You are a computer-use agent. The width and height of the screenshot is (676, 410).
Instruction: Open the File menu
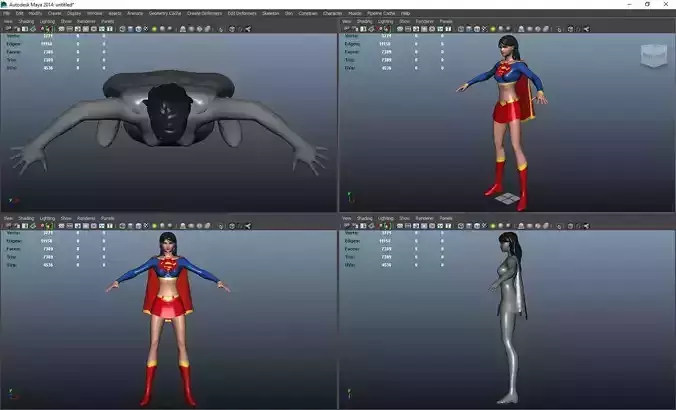pos(6,13)
